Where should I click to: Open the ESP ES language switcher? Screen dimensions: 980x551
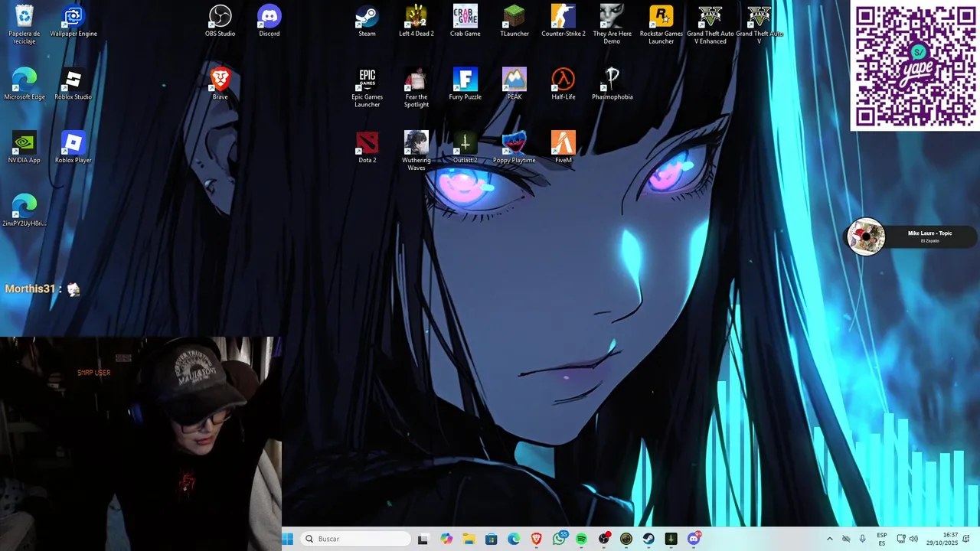point(882,539)
